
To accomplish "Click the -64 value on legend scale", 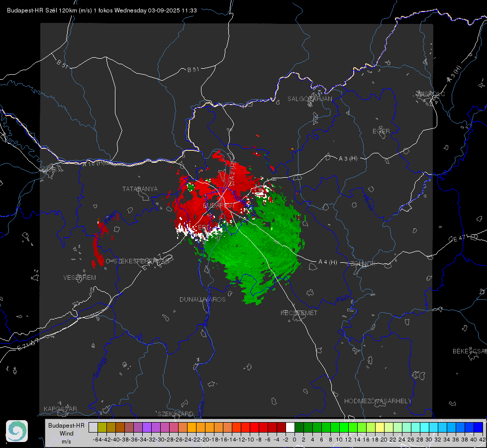I will point(97,440).
